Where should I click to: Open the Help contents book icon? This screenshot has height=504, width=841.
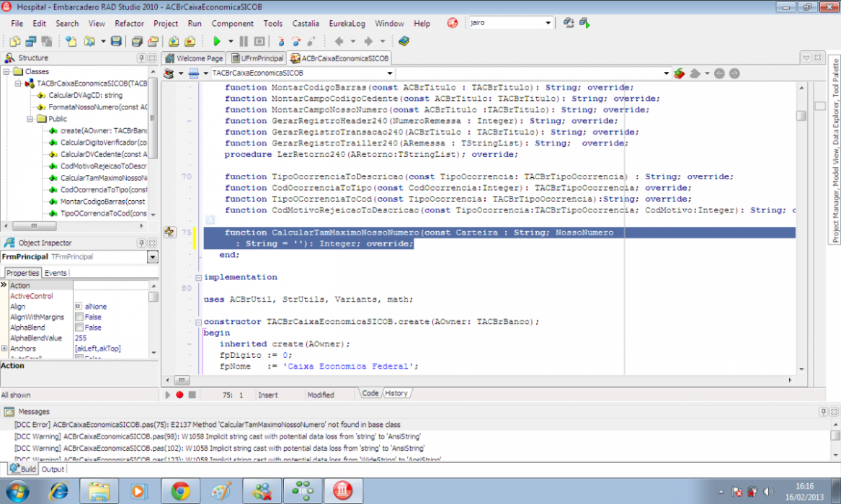[x=404, y=41]
